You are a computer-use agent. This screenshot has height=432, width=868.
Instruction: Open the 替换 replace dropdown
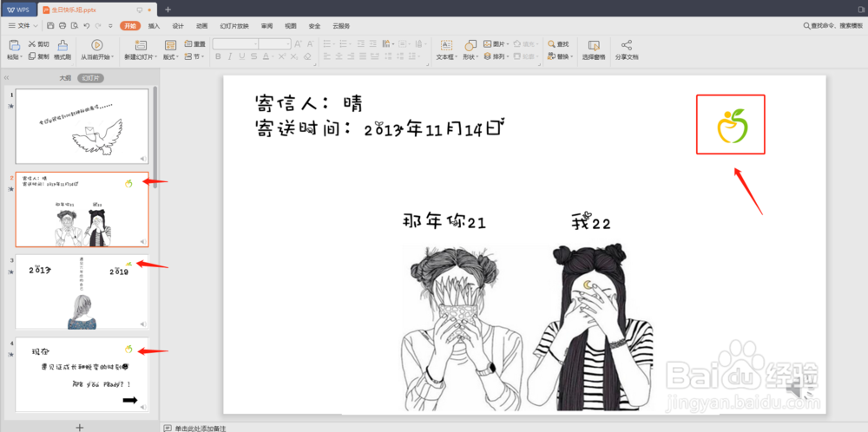coord(560,56)
